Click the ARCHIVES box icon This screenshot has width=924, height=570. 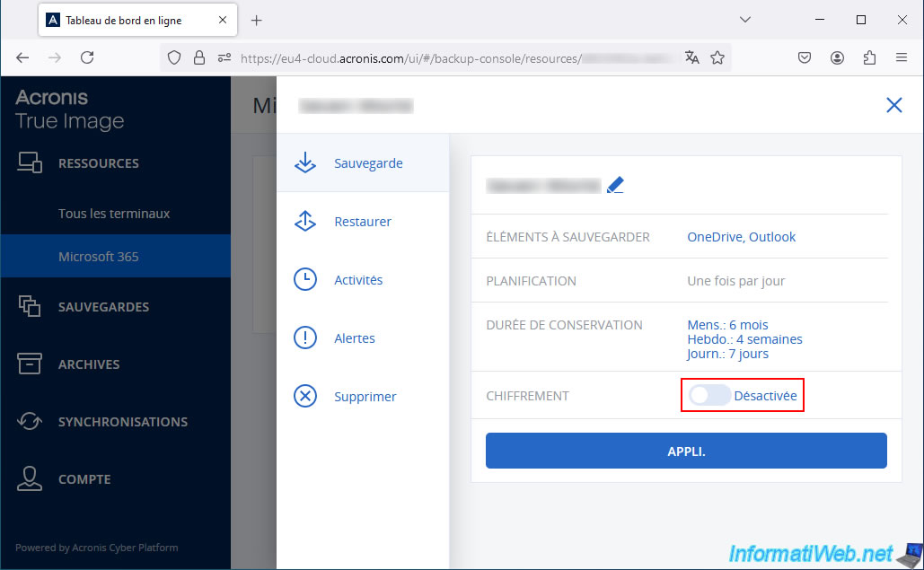click(x=30, y=364)
